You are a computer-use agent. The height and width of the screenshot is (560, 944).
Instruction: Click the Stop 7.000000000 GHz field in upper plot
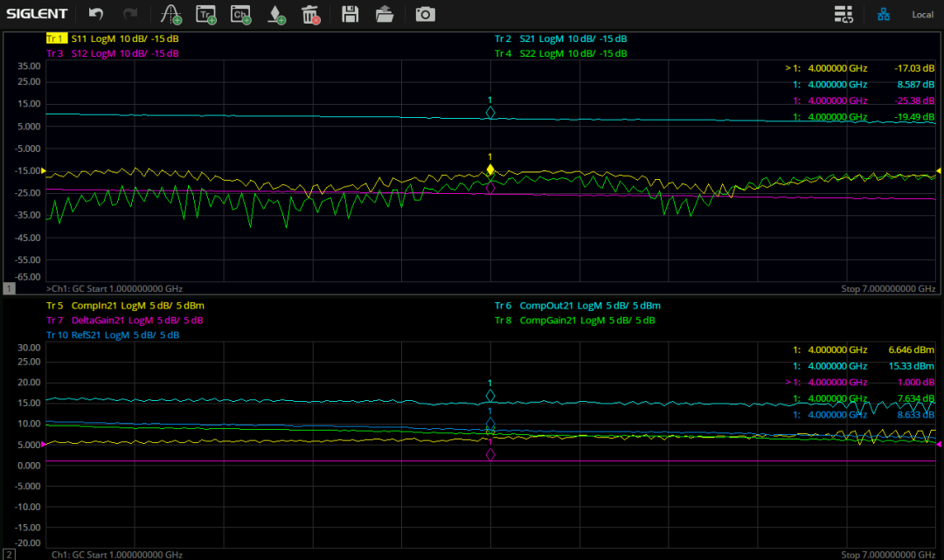pos(887,288)
